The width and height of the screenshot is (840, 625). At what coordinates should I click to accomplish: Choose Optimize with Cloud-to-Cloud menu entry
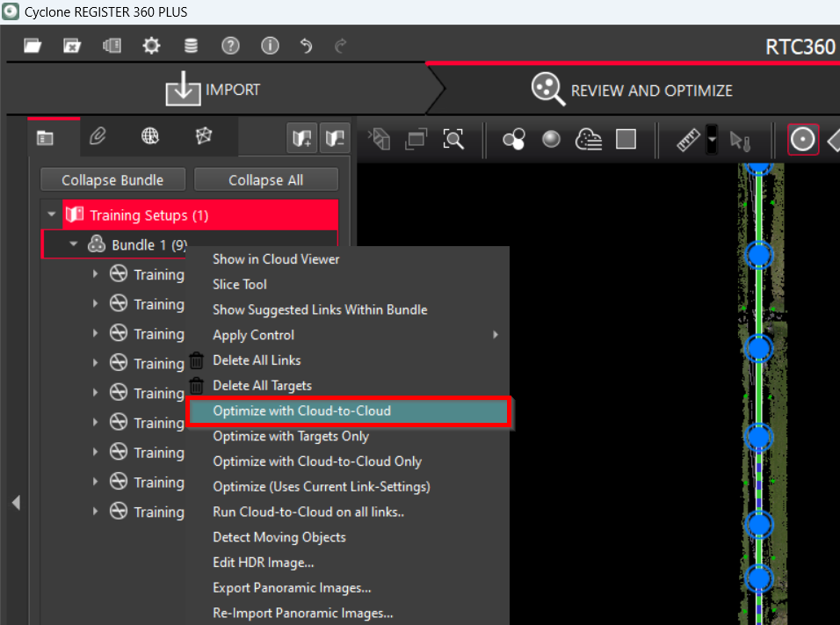point(301,411)
